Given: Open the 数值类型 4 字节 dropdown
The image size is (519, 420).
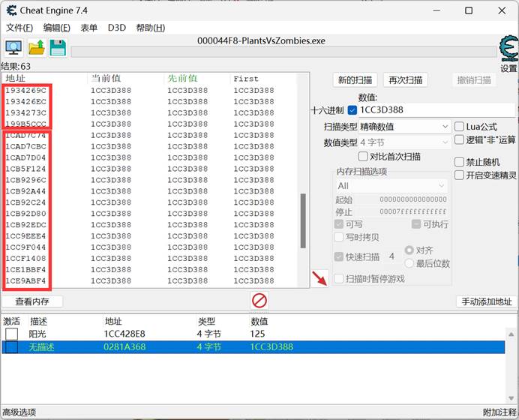Looking at the screenshot, I should (404, 142).
